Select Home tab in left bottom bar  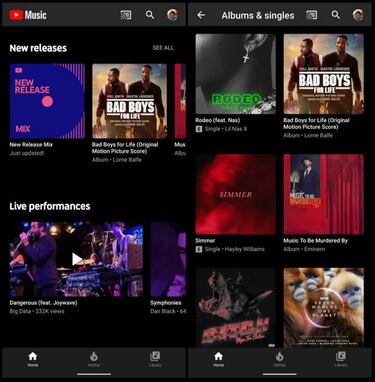tap(33, 359)
